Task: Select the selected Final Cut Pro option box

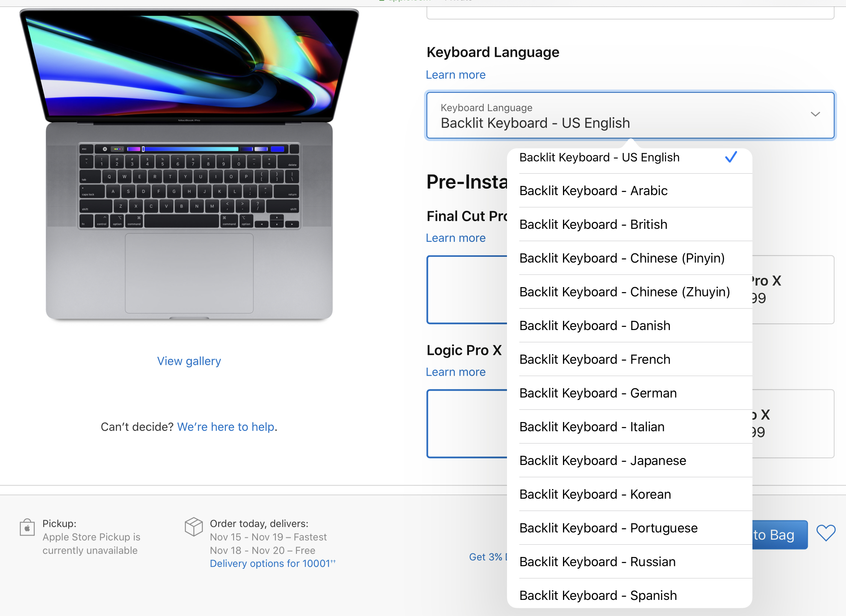Action: (467, 290)
